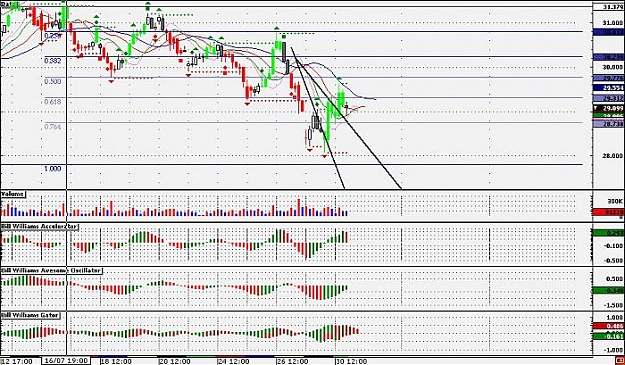Viewport: 625px width, 365px height.
Task: Click the 12 17:00 time axis label
Action: [x=16, y=361]
